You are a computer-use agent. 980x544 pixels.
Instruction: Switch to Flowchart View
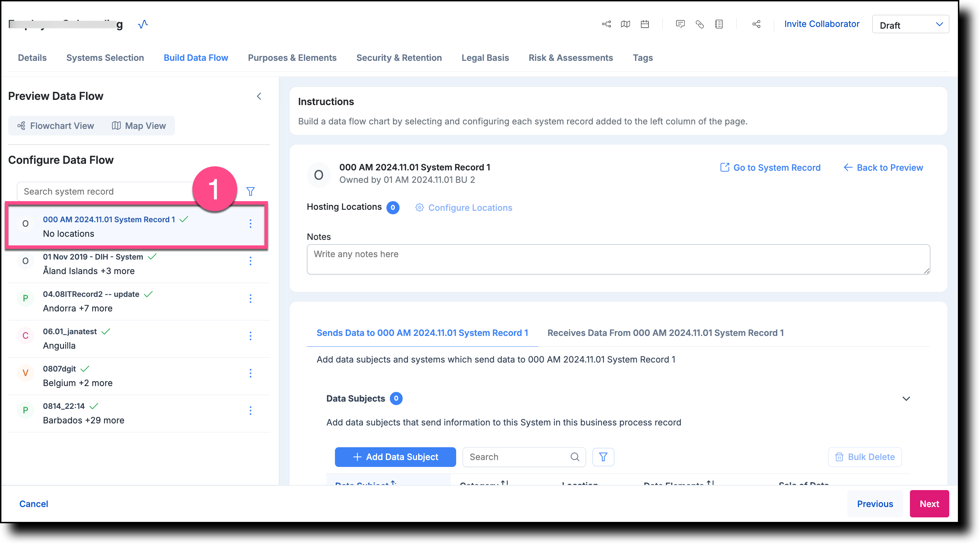coord(56,125)
